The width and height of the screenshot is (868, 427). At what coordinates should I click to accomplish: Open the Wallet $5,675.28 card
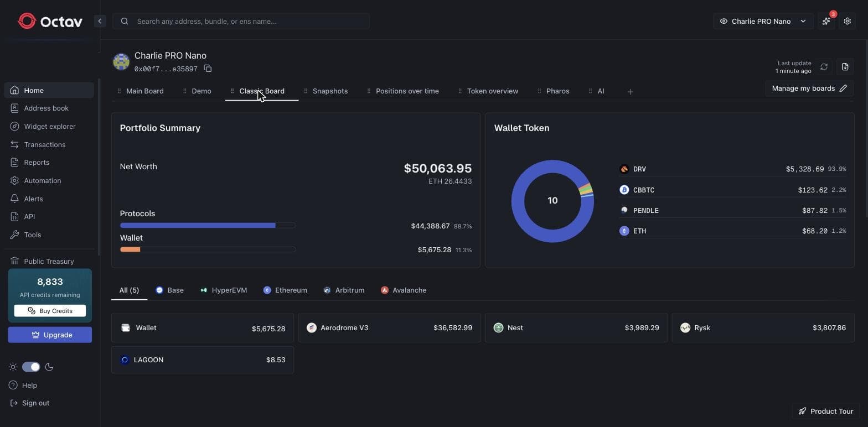[203, 328]
